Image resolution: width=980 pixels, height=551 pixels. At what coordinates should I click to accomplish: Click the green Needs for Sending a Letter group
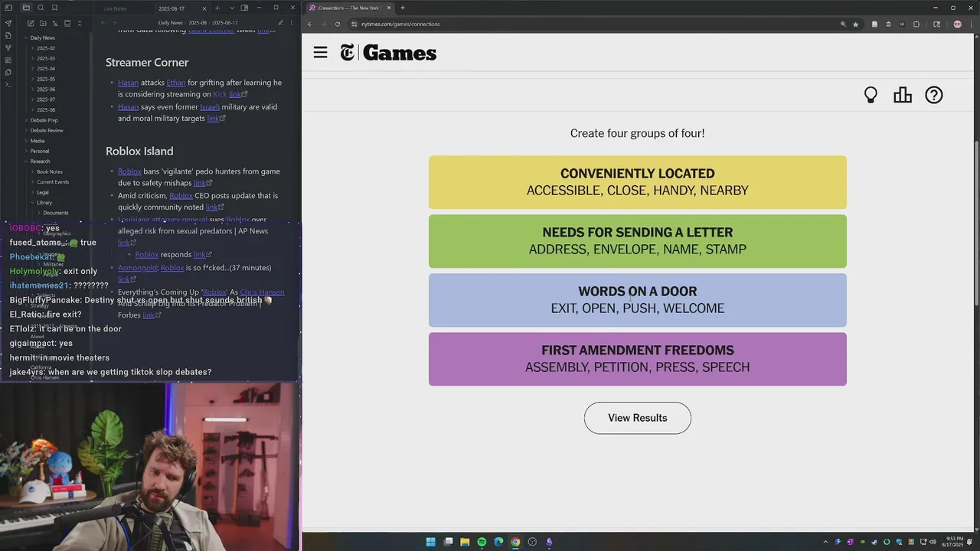coord(637,241)
